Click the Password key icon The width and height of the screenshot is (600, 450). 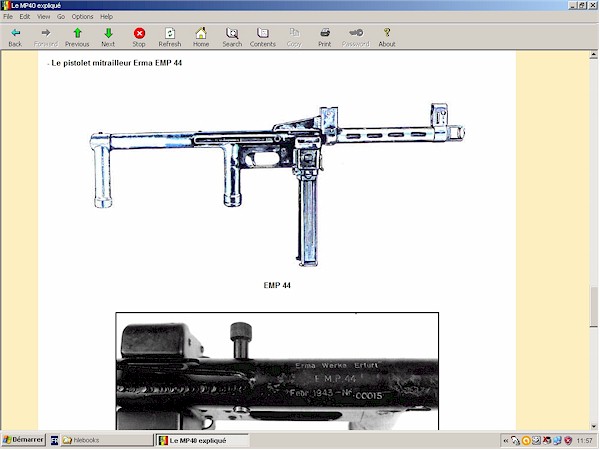[356, 37]
